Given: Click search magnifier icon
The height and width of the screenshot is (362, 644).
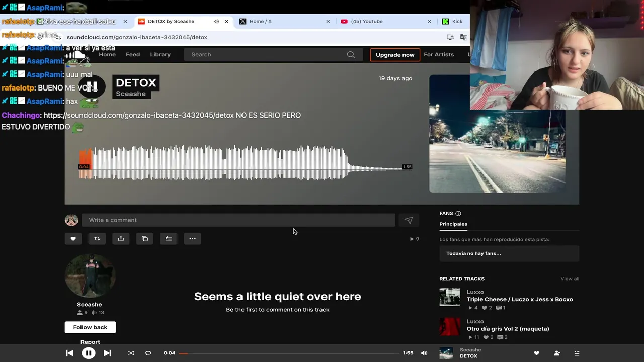Looking at the screenshot, I should [351, 54].
